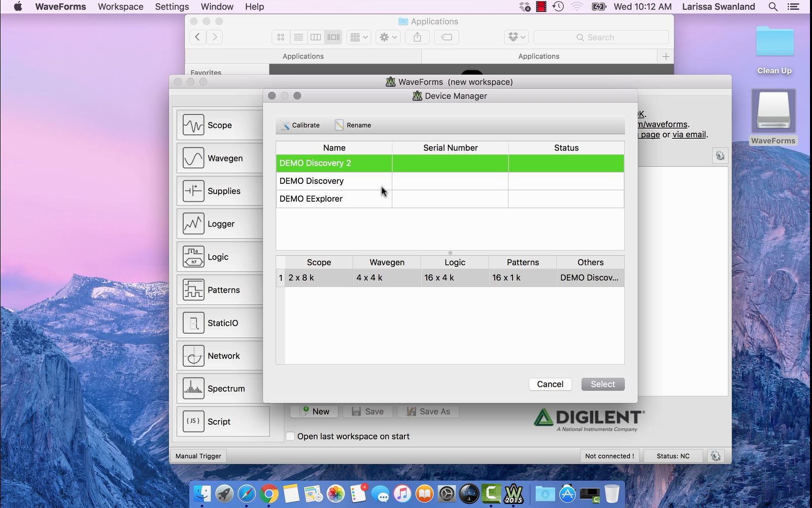Open Spotlight search in menu bar
The width and height of the screenshot is (812, 508).
(773, 7)
